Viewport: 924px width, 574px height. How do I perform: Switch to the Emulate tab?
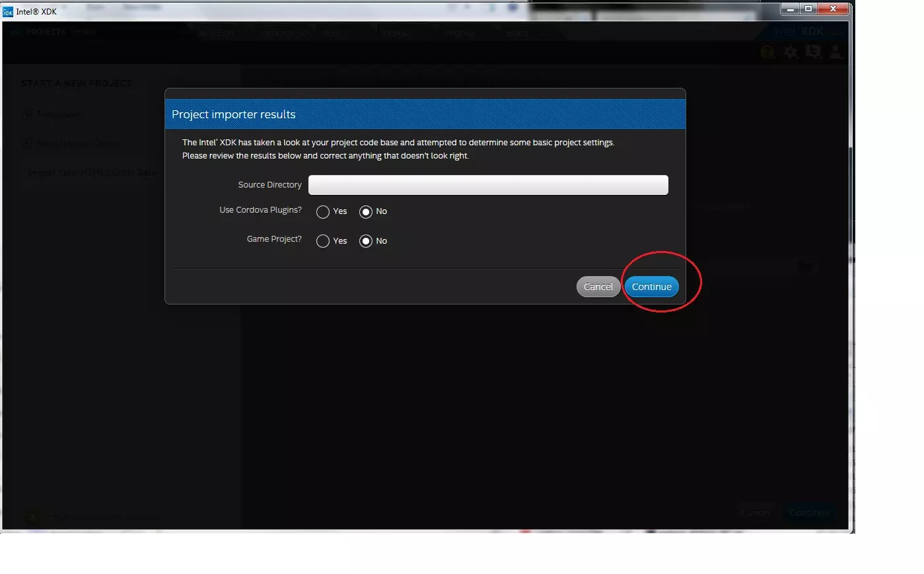pyautogui.click(x=284, y=32)
